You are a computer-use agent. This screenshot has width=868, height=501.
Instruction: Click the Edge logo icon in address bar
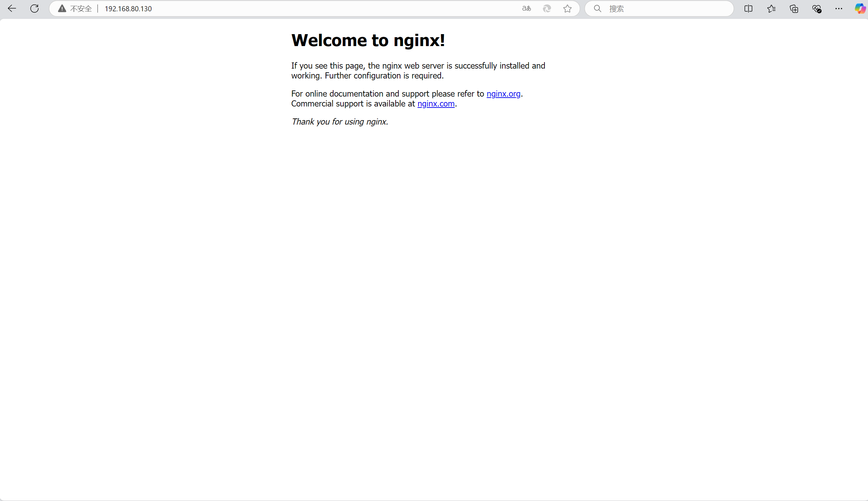[x=547, y=9]
